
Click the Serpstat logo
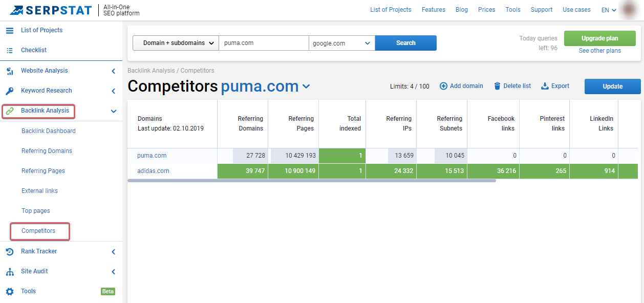[x=51, y=10]
